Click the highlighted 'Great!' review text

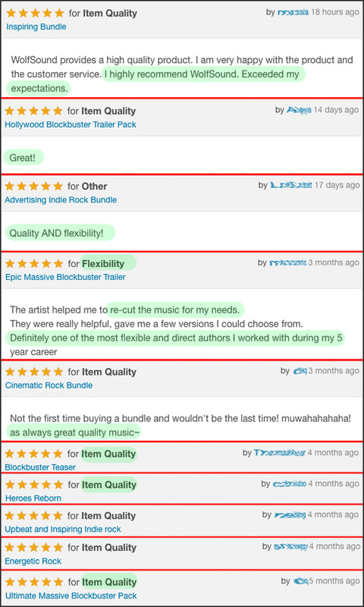pyautogui.click(x=24, y=158)
